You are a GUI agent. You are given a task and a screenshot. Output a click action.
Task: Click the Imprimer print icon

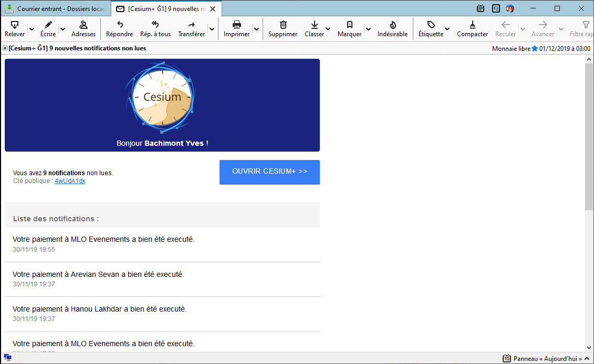point(237,25)
